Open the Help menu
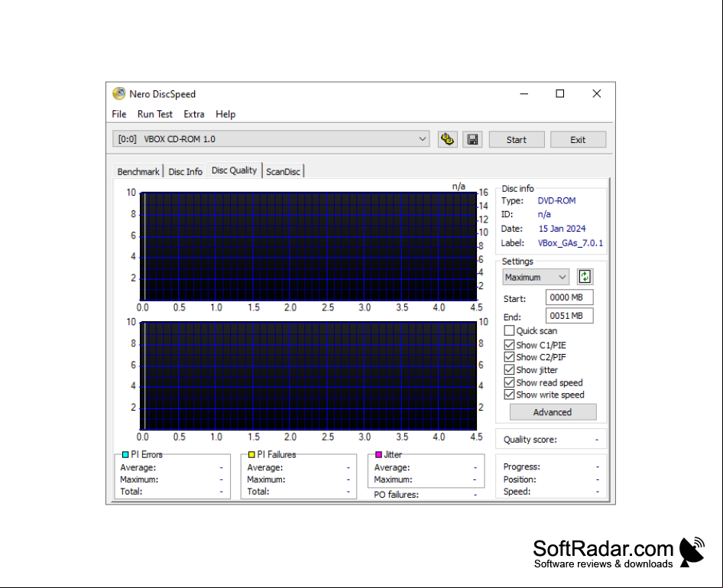723x588 pixels. point(225,114)
